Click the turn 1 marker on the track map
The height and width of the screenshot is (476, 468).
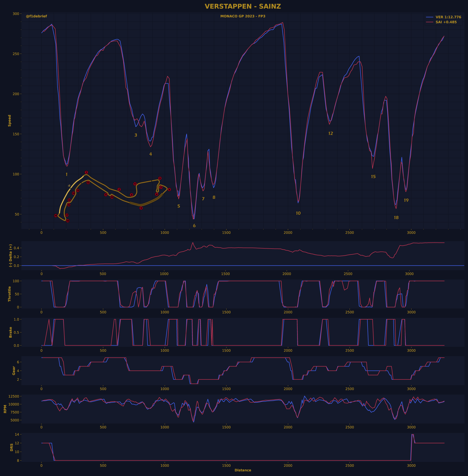[86, 172]
